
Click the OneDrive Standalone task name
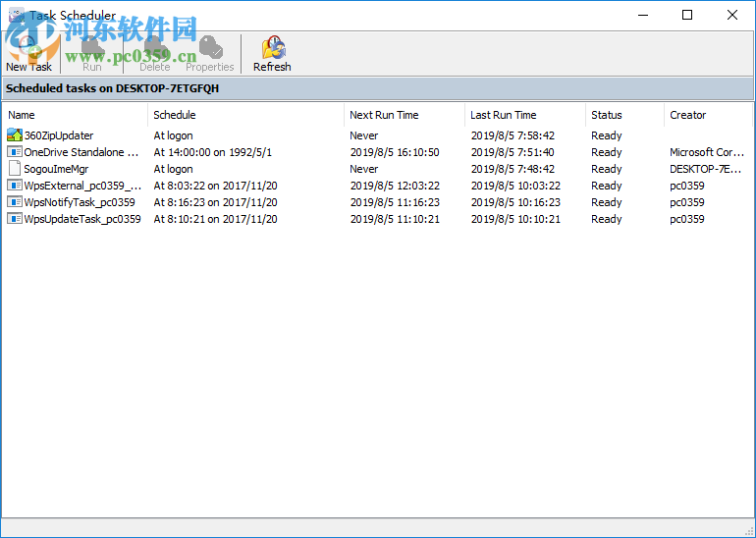[81, 152]
